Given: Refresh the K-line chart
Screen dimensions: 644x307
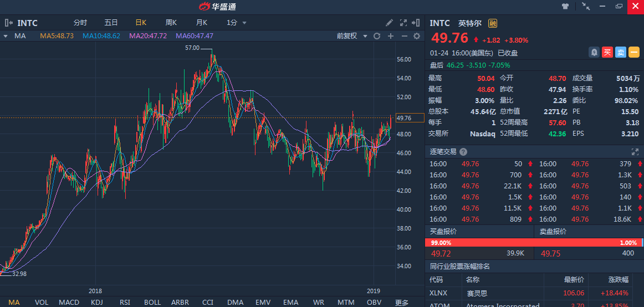Looking at the screenshot, I should click(377, 36).
